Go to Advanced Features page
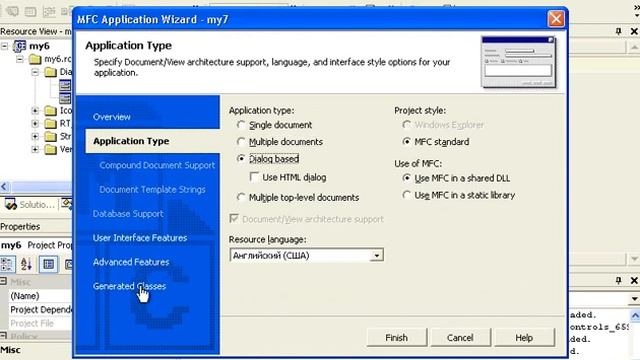The height and width of the screenshot is (360, 640). point(131,262)
